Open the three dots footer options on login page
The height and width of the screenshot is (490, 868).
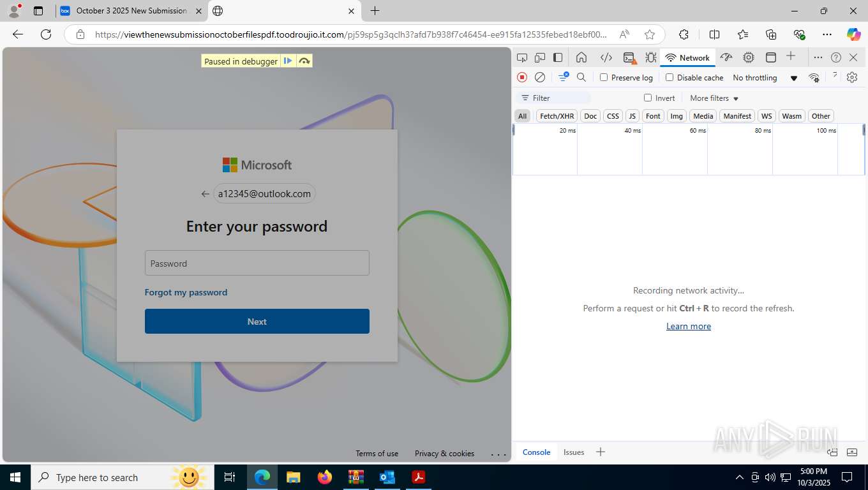pos(498,454)
